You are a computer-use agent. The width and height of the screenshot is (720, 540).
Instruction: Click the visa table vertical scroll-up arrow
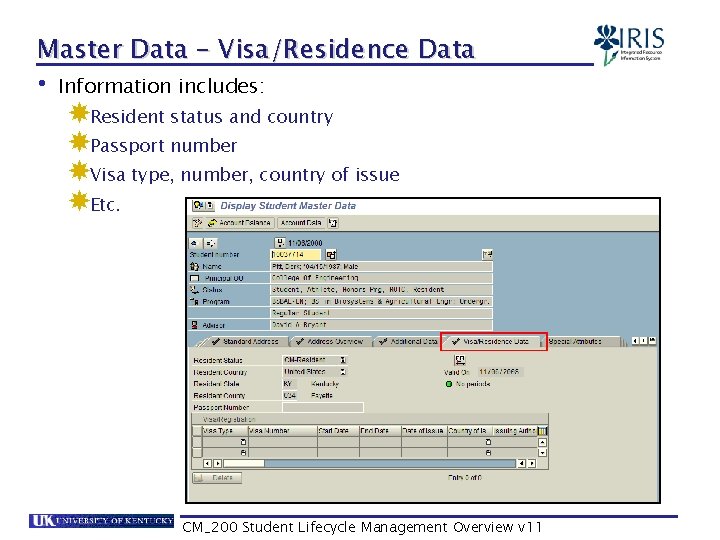click(542, 442)
